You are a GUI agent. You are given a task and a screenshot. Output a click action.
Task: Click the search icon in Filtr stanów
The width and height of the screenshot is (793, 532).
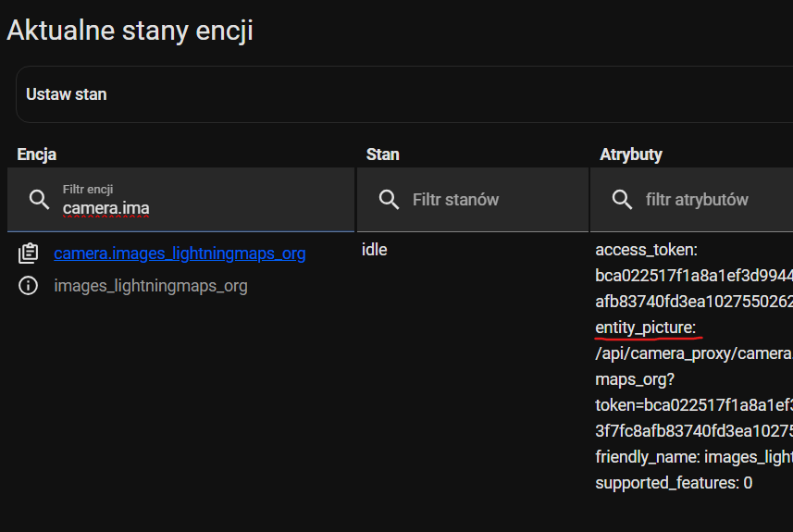[x=390, y=200]
